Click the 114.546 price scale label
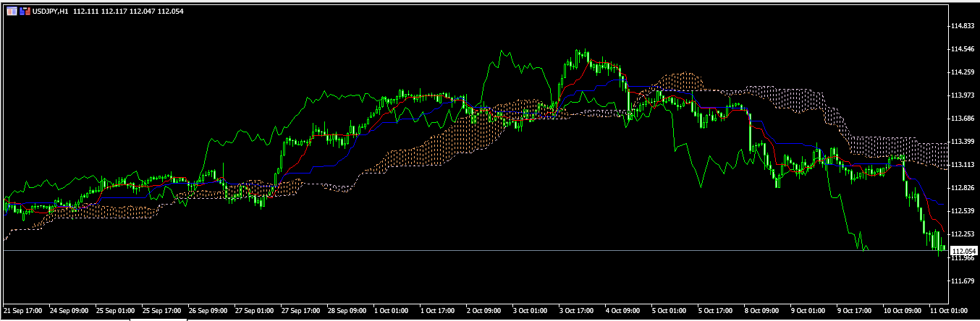 click(963, 49)
